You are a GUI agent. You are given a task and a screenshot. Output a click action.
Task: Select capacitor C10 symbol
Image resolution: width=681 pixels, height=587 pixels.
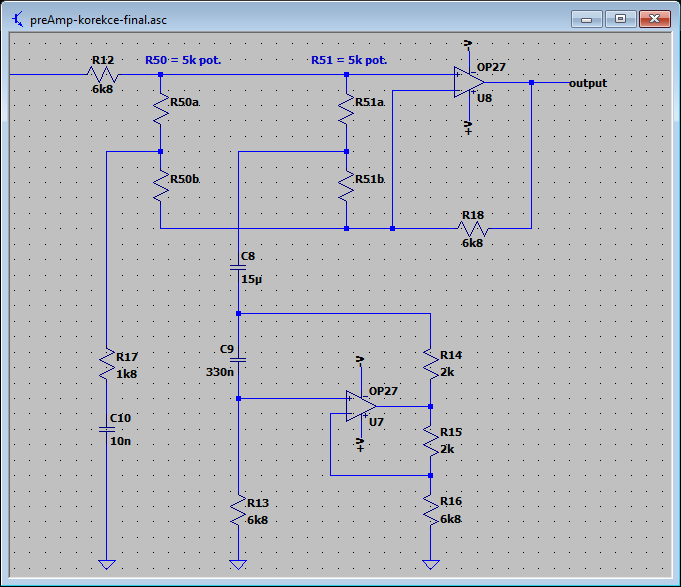(107, 429)
